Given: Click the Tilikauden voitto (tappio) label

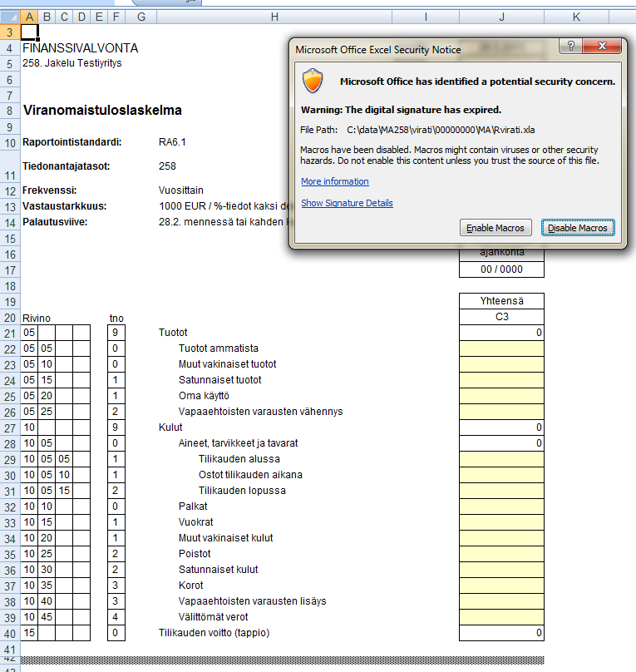Looking at the screenshot, I should point(214,633).
